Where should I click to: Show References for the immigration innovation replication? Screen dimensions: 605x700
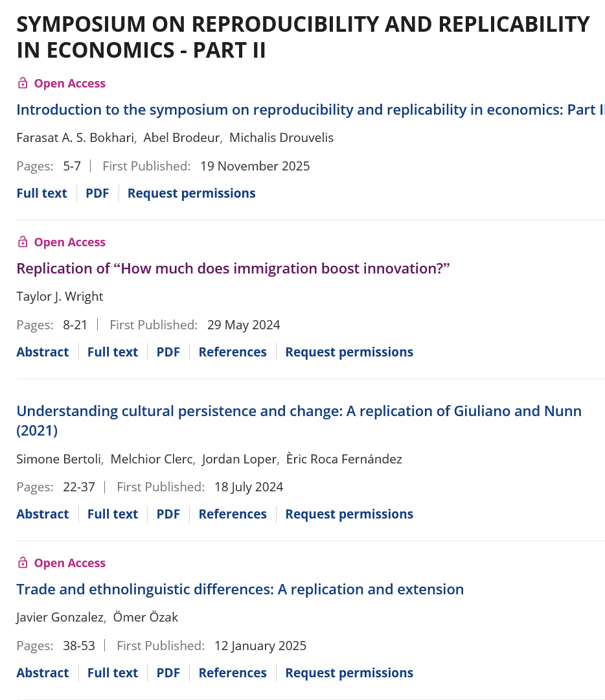233,352
